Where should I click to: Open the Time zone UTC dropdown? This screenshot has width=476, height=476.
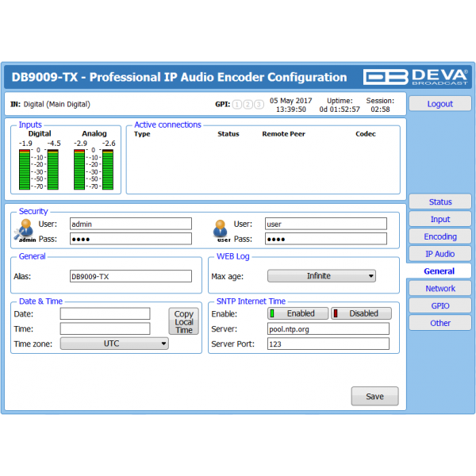pyautogui.click(x=114, y=344)
